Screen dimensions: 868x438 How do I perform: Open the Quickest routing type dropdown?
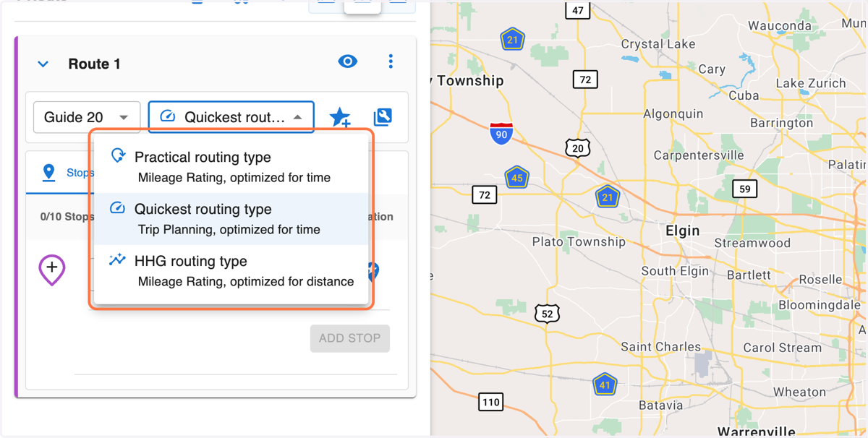[x=231, y=117]
